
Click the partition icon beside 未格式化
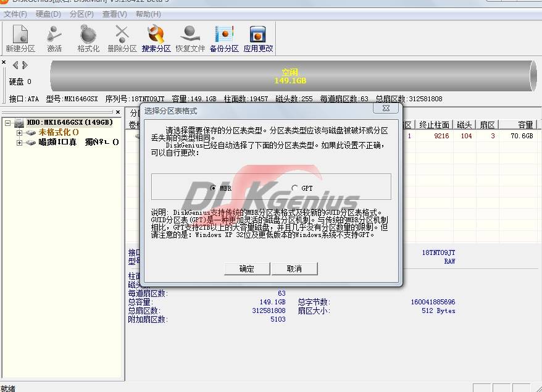point(31,133)
